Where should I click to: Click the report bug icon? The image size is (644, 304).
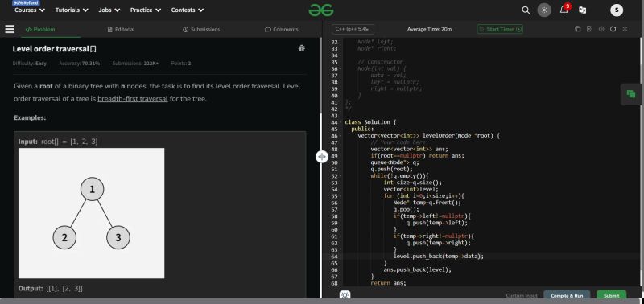click(301, 48)
